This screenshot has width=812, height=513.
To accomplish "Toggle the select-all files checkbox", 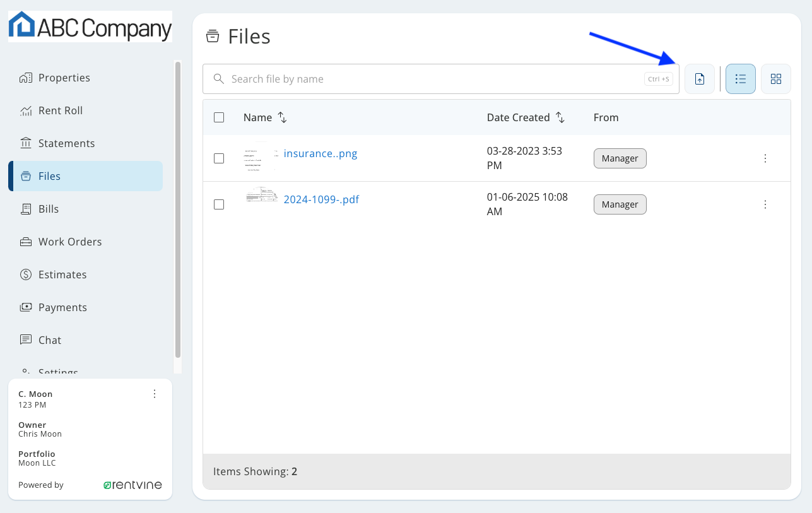I will click(x=219, y=117).
